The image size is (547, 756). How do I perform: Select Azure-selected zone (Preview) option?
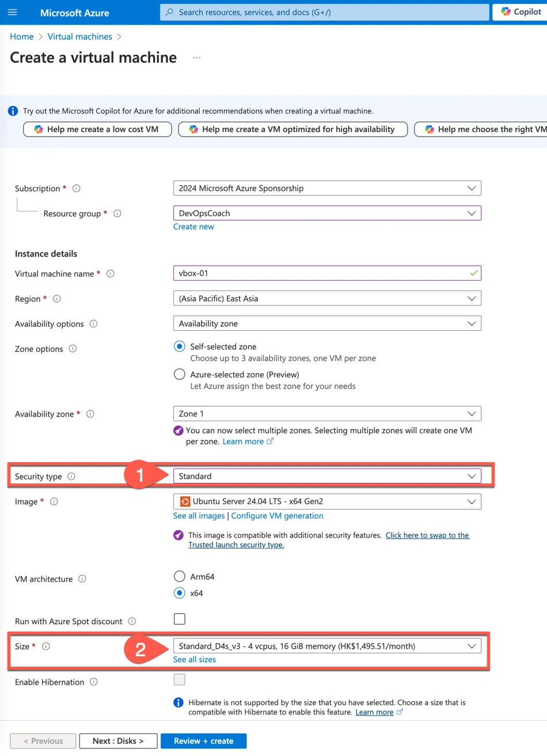click(x=180, y=375)
